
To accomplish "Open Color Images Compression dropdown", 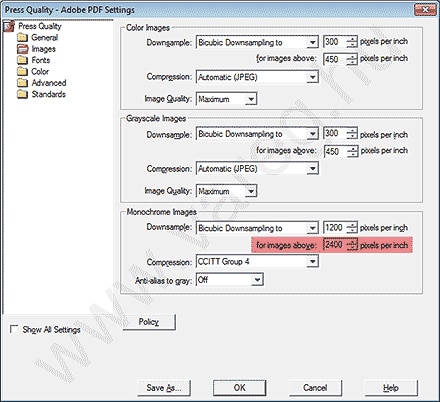I will [257, 77].
